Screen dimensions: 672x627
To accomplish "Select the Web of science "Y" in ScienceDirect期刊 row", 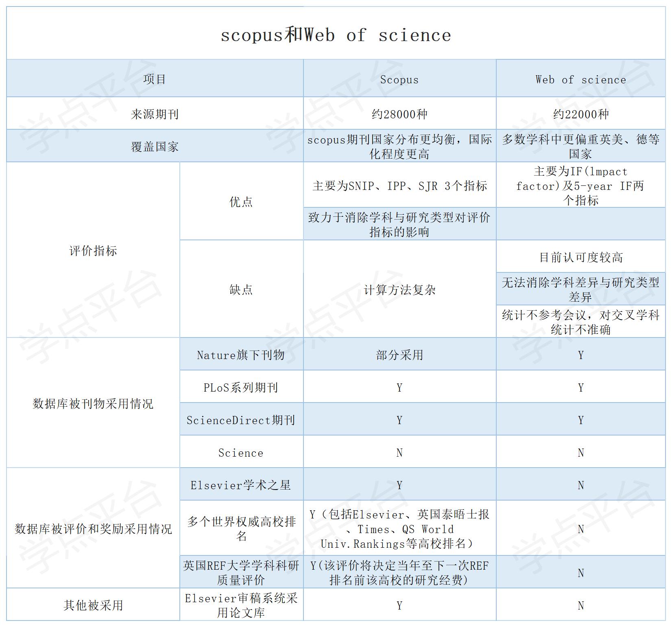I will tap(581, 420).
